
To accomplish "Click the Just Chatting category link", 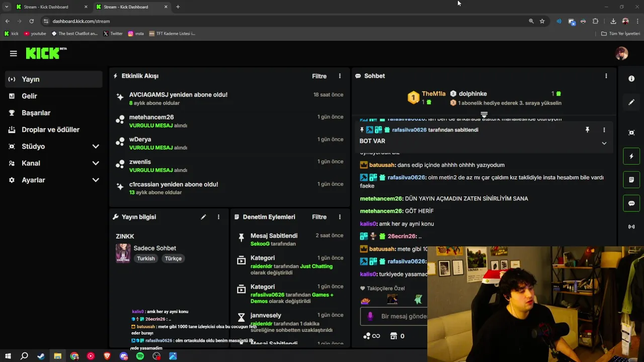I will click(x=316, y=266).
